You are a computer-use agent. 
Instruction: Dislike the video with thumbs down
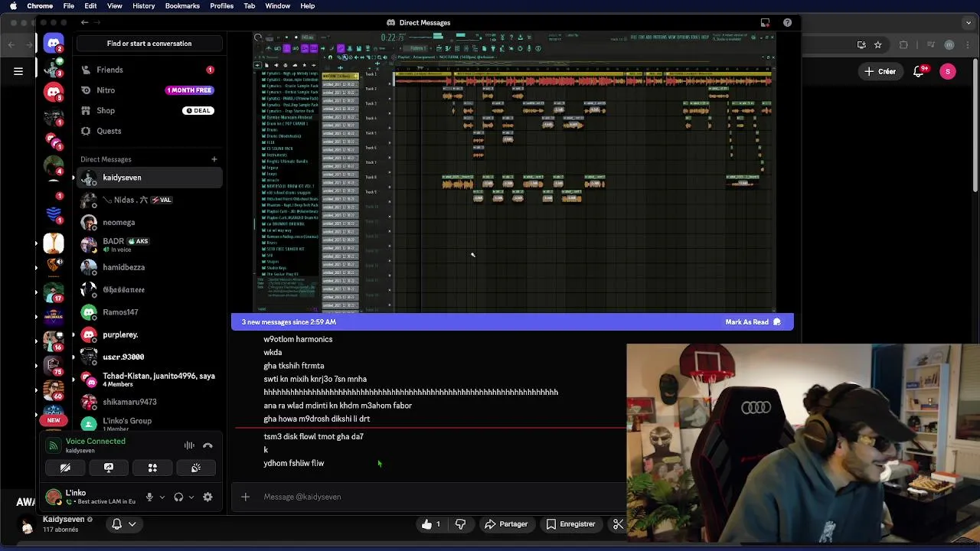coord(460,524)
